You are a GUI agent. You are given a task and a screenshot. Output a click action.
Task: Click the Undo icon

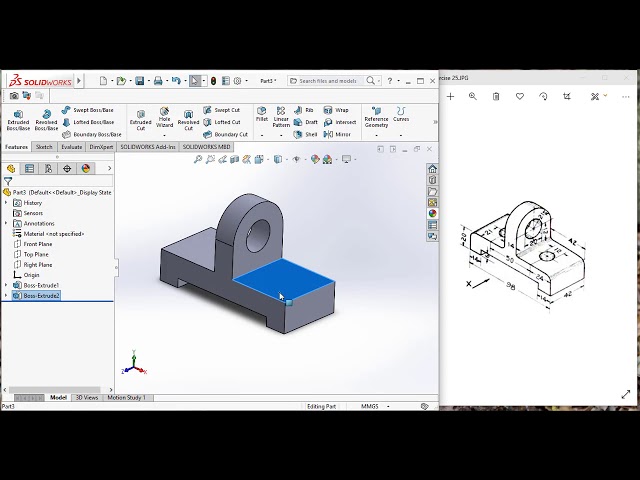(x=176, y=81)
